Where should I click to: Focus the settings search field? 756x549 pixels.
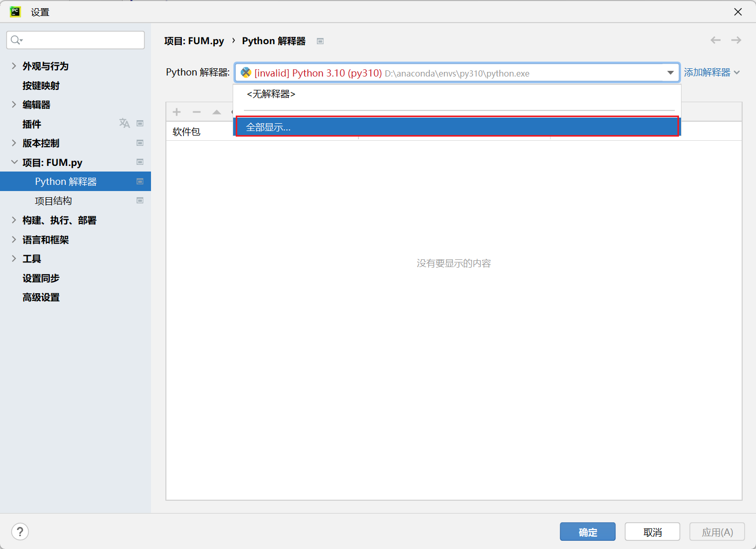pyautogui.click(x=75, y=40)
